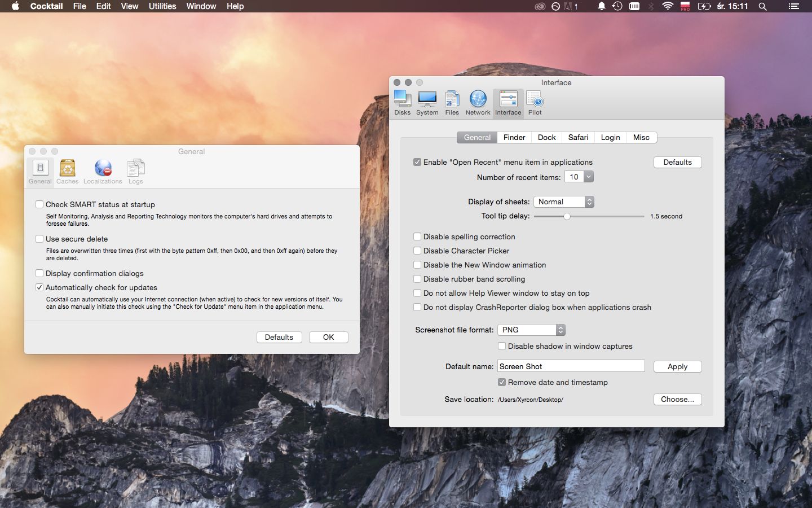Click the Wi-Fi status icon
The width and height of the screenshot is (812, 508).
pos(668,6)
